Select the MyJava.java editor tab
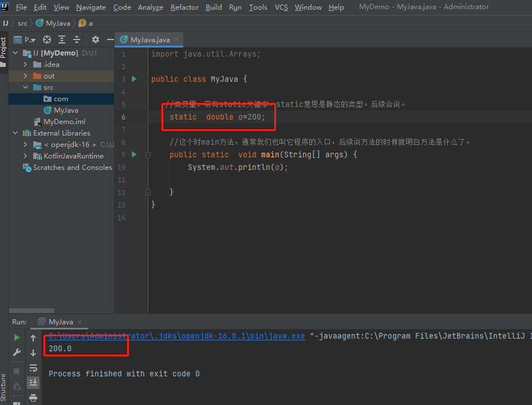532x405 pixels. coord(149,39)
